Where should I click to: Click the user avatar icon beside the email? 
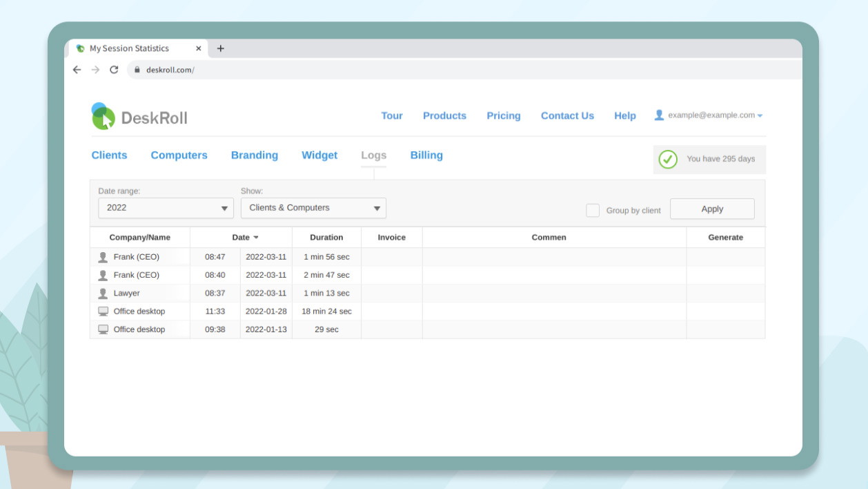[x=659, y=115]
